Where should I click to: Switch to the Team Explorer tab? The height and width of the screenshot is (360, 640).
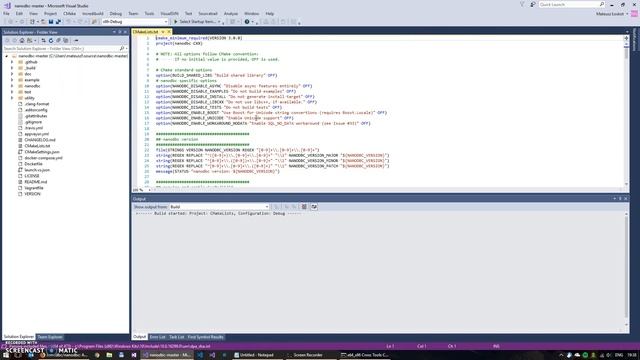(x=50, y=337)
